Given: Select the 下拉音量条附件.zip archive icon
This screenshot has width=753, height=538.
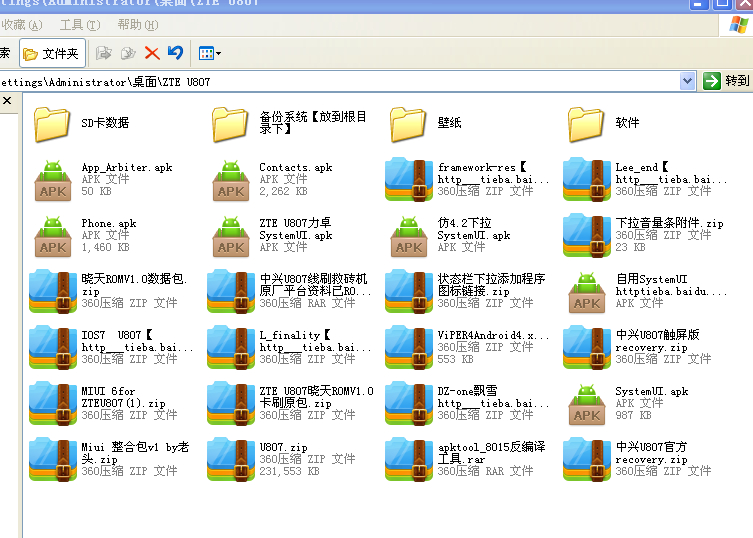Looking at the screenshot, I should pyautogui.click(x=587, y=235).
